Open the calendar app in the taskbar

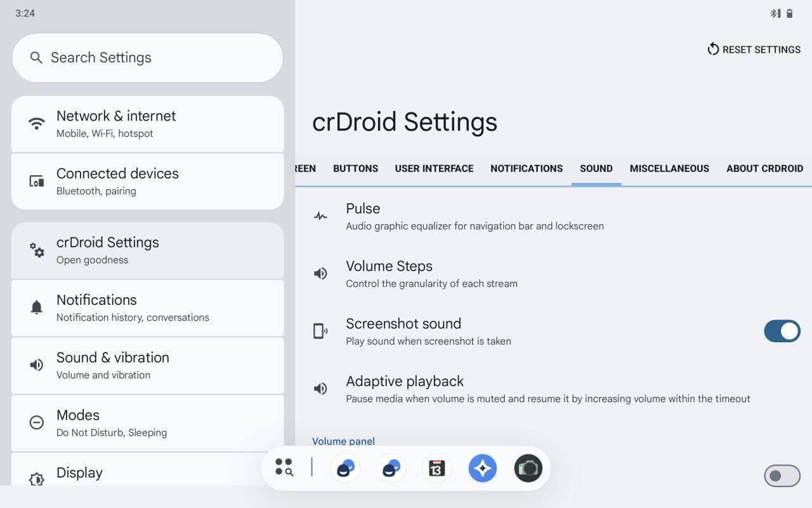point(436,469)
